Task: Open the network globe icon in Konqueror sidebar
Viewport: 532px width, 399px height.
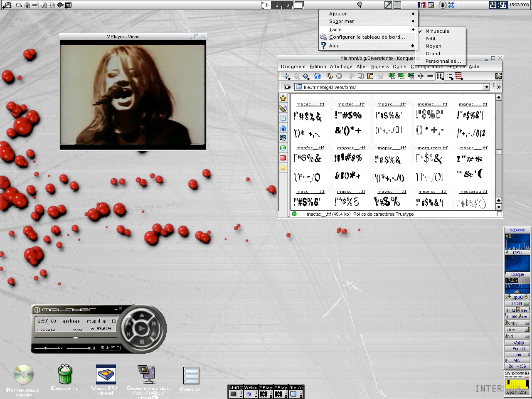Action: click(283, 148)
